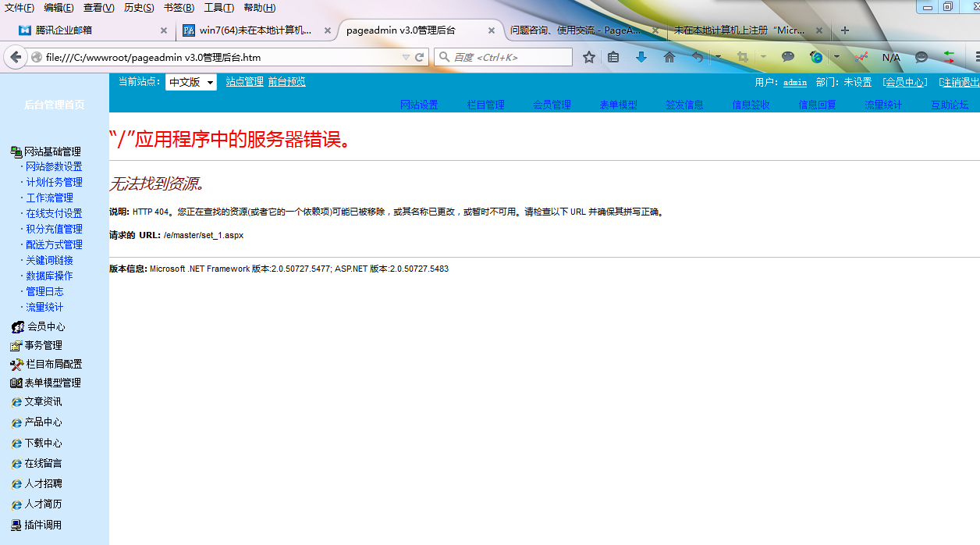Click the browser back arrow button

pos(16,57)
